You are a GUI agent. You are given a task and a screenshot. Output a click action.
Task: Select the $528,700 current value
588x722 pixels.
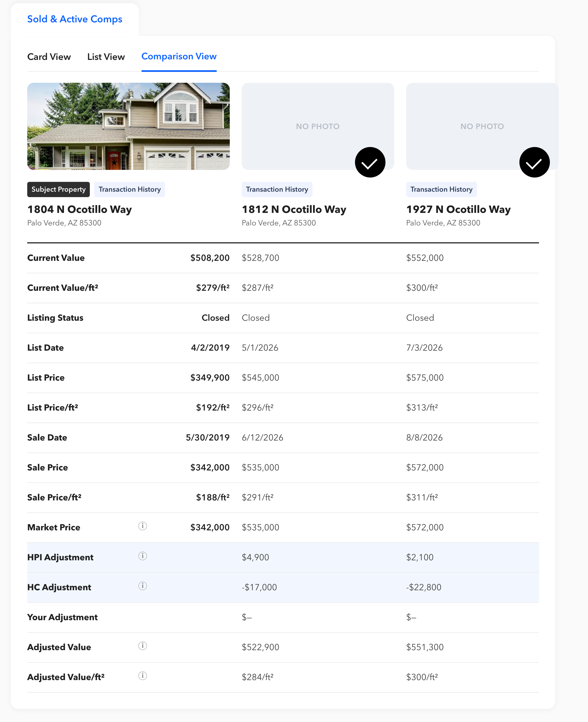click(x=261, y=258)
